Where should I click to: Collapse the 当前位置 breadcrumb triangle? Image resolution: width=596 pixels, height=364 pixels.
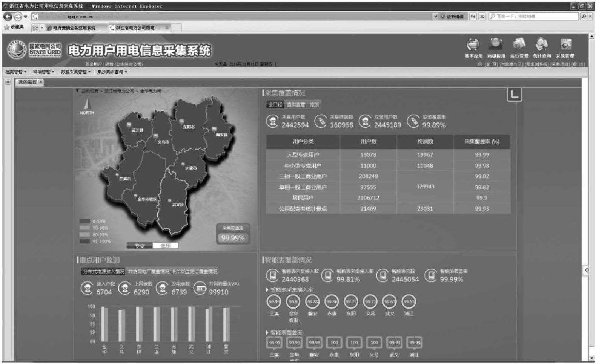pos(77,91)
